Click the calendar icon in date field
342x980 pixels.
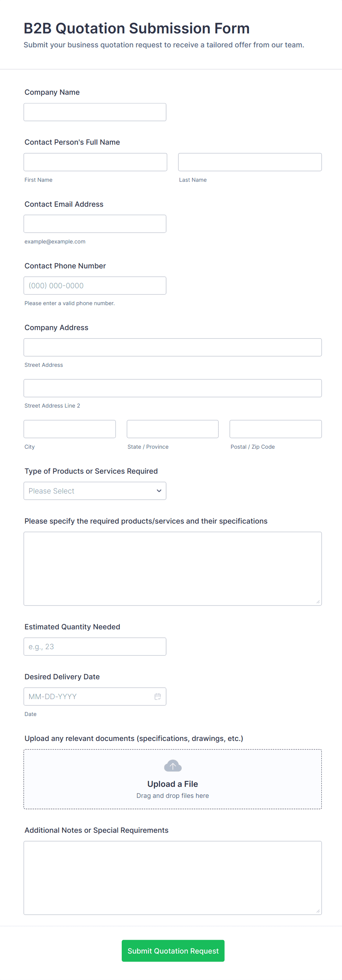pos(158,696)
